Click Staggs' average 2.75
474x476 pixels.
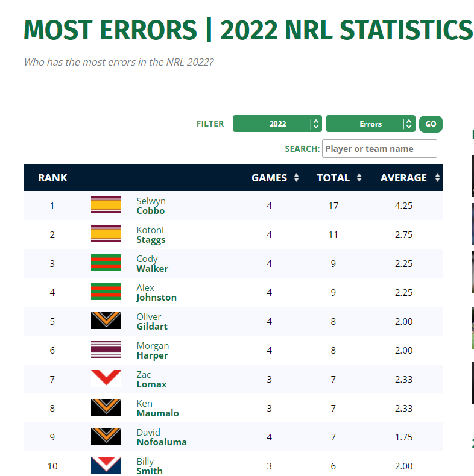click(403, 234)
